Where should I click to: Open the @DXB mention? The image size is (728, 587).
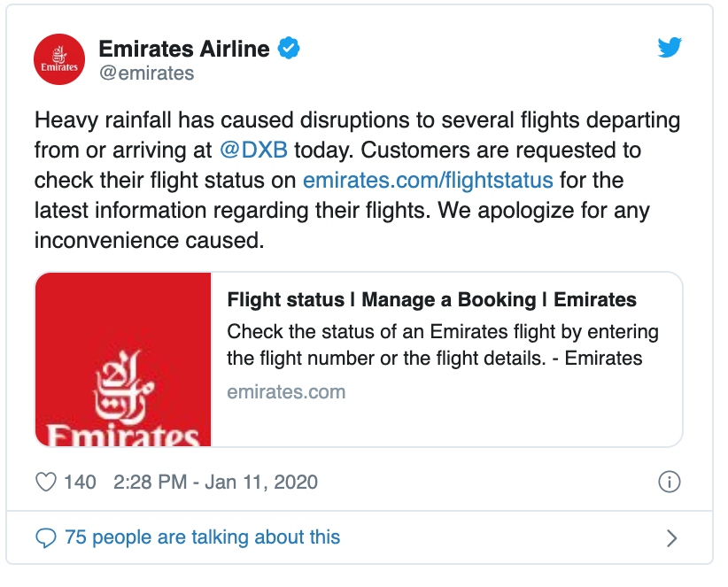(256, 149)
